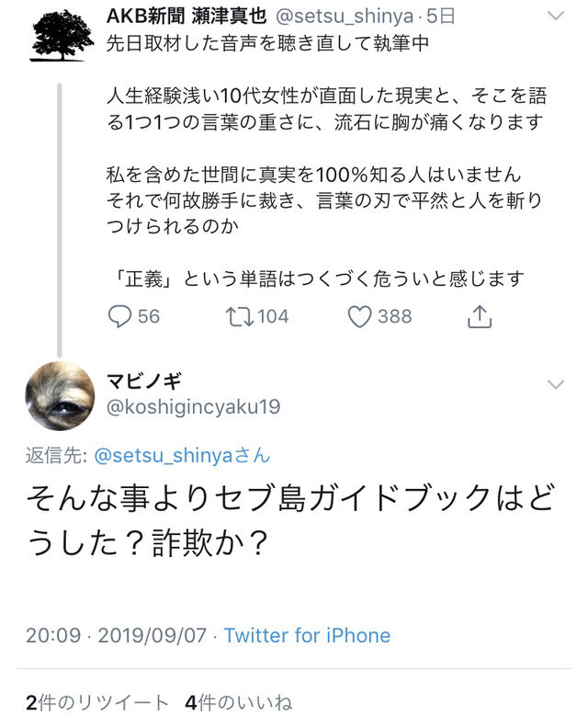The height and width of the screenshot is (727, 588).
Task: Expand the chevron menu on AKB新聞 tweet
Action: (x=556, y=16)
